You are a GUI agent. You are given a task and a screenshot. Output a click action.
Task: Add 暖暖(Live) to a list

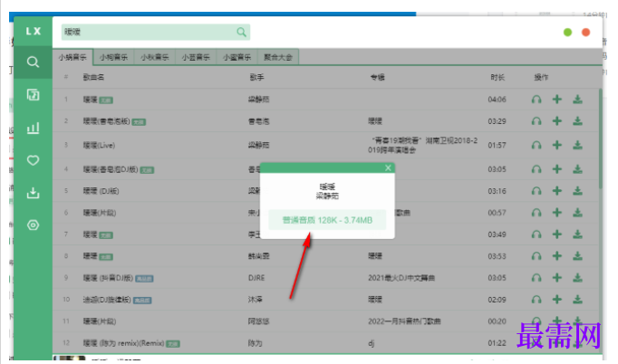coord(557,146)
